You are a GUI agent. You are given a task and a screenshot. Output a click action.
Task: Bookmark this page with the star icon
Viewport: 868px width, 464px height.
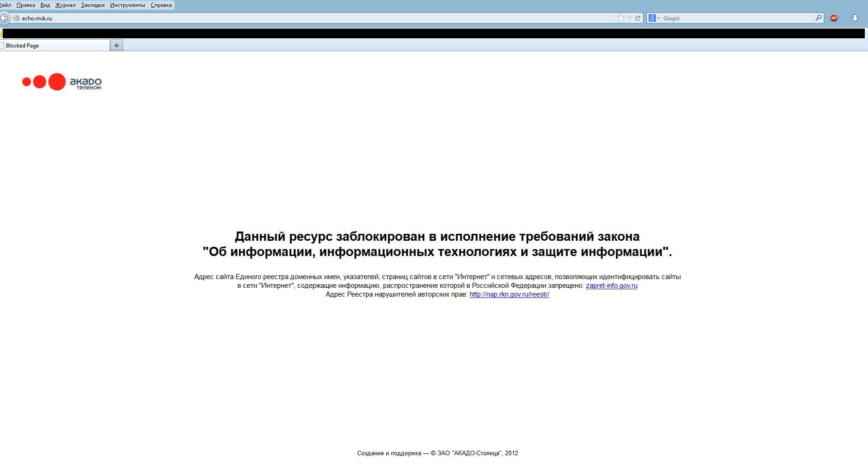620,18
